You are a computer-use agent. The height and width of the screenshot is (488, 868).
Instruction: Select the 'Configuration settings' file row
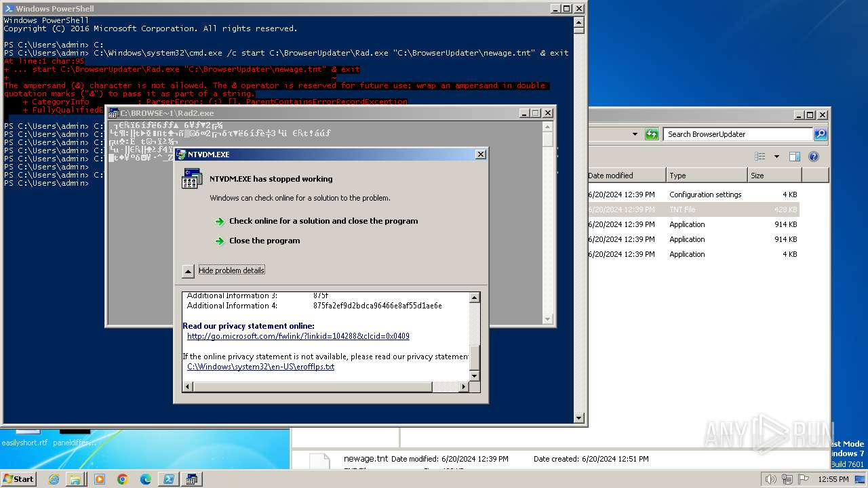tap(693, 195)
